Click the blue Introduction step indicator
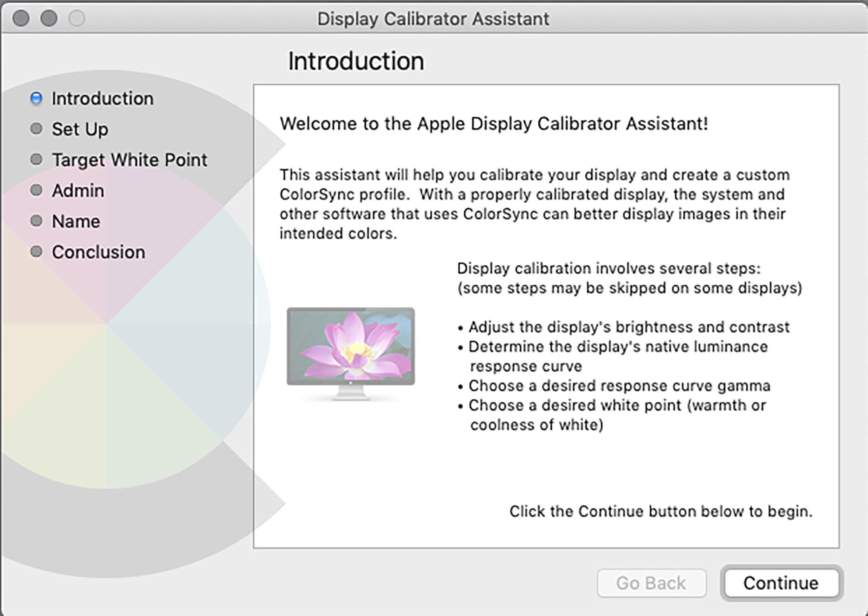This screenshot has width=868, height=616. coord(36,98)
